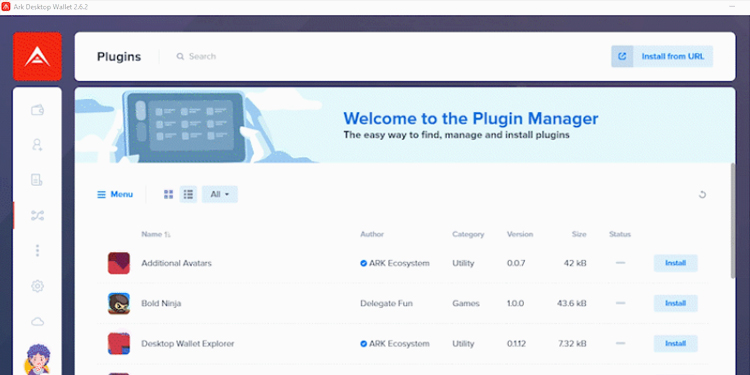Viewport: 750px width, 375px height.
Task: Install the Desktop Wallet Explorer plugin
Action: [x=675, y=343]
